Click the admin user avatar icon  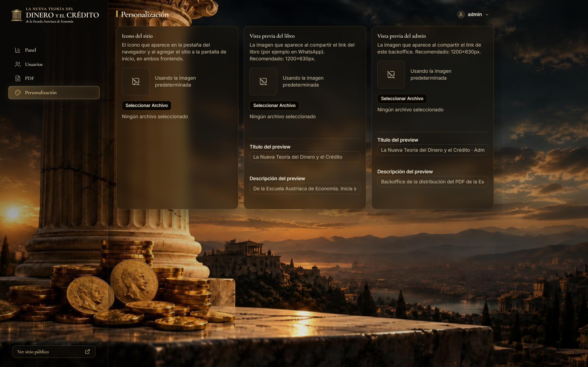click(461, 14)
